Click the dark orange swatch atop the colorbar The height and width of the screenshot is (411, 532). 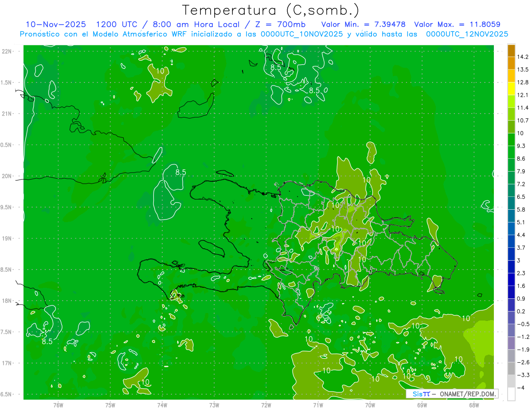point(511,51)
